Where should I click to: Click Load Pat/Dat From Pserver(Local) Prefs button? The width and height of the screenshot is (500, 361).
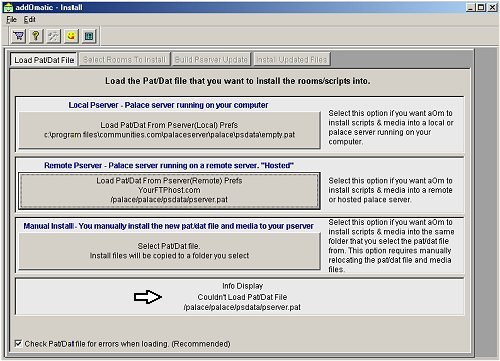pos(169,130)
